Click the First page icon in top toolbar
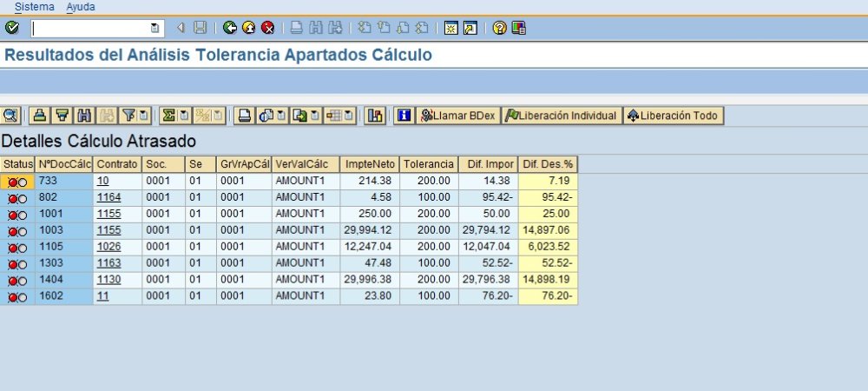 [365, 28]
